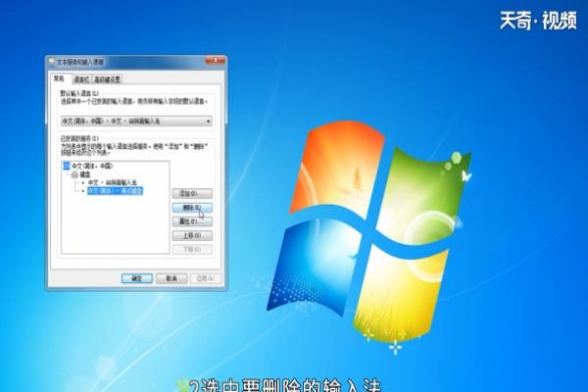This screenshot has height=392, width=588.
Task: Confirm with the 确定 button
Action: pyautogui.click(x=137, y=278)
